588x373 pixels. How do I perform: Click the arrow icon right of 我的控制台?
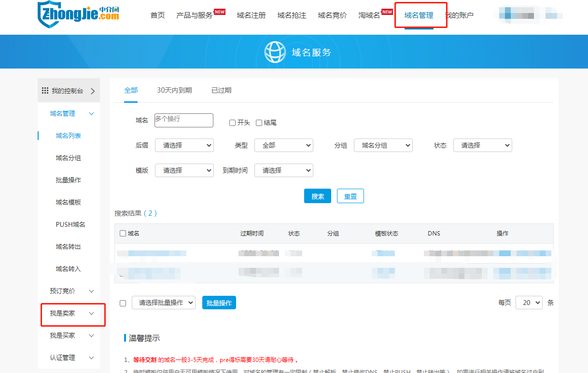[x=93, y=91]
